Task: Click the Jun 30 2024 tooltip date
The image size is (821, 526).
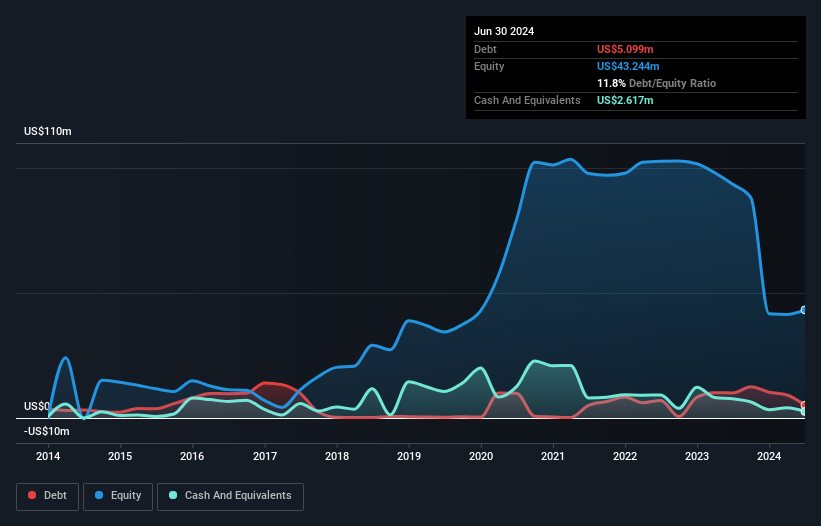Action: 504,31
